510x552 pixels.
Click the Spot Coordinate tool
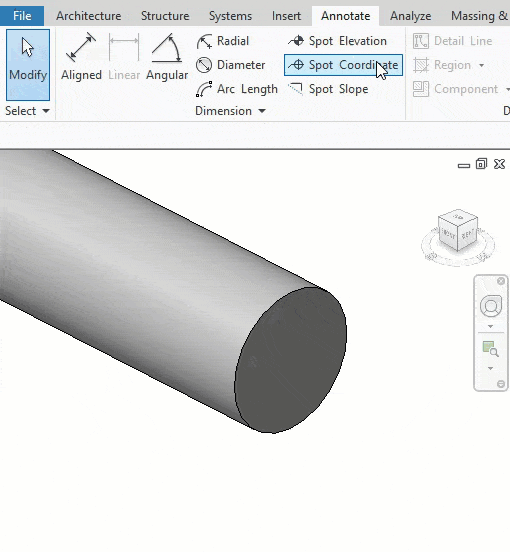click(x=343, y=65)
